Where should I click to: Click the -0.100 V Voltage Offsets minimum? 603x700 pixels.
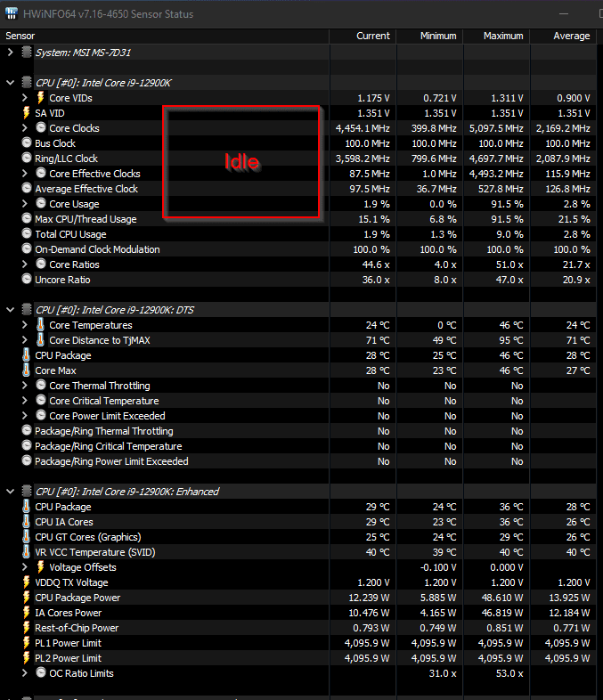[x=438, y=567]
